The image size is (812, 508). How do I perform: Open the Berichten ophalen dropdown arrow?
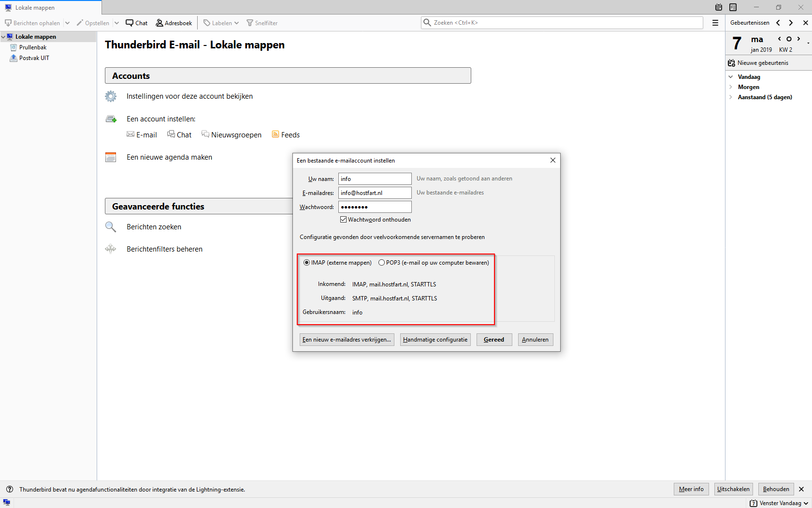67,23
